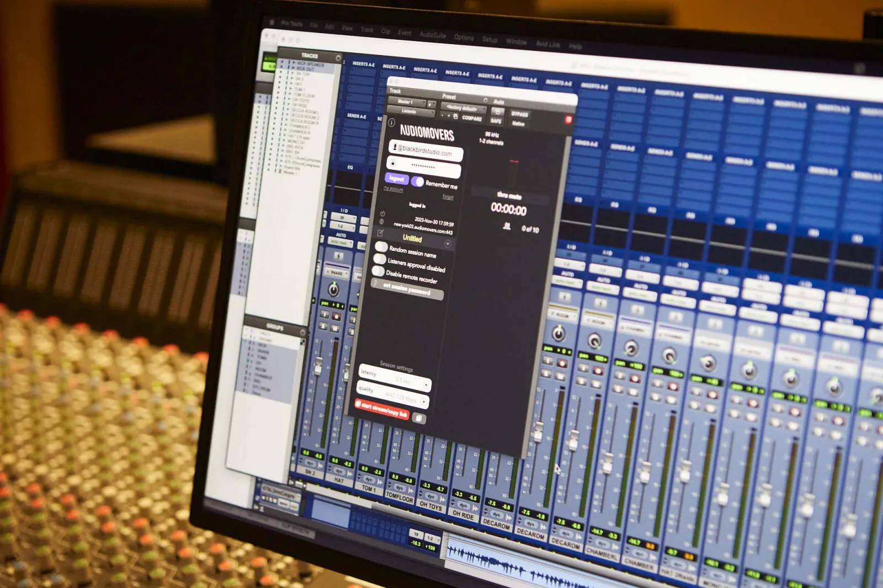Toggle the Remember me switch

(x=418, y=181)
